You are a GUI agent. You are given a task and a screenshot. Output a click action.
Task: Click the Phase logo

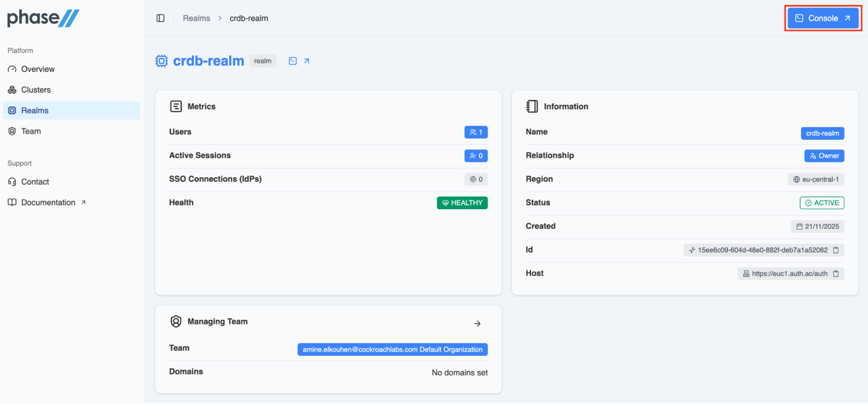(42, 18)
